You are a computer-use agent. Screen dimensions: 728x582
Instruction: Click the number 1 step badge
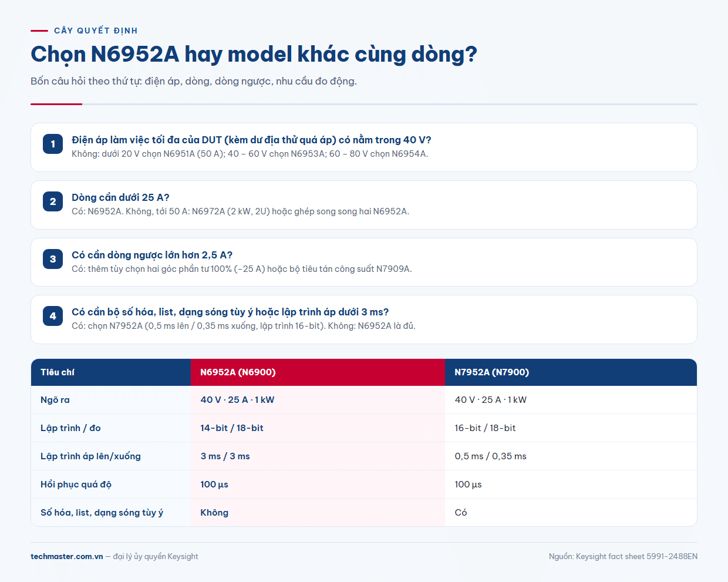tap(53, 144)
